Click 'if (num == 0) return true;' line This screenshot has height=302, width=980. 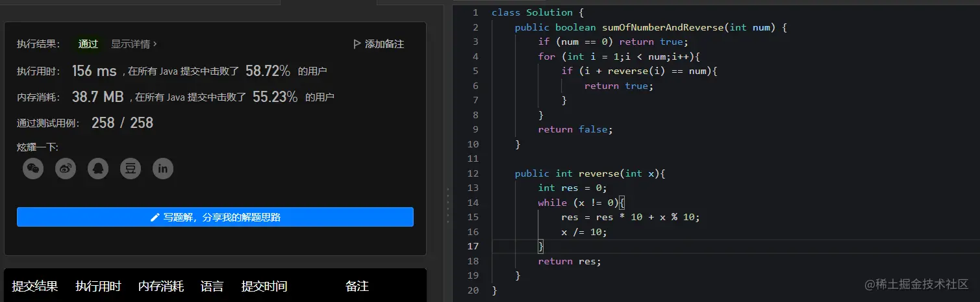(x=612, y=42)
